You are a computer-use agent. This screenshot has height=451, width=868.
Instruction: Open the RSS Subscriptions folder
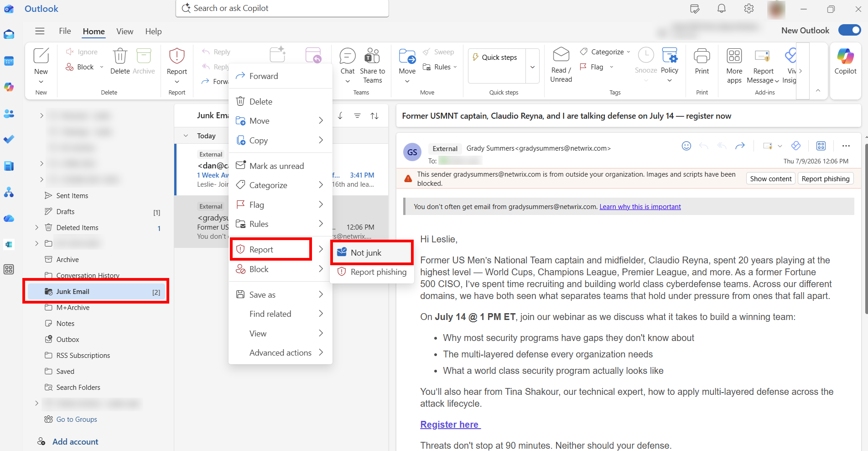(83, 356)
